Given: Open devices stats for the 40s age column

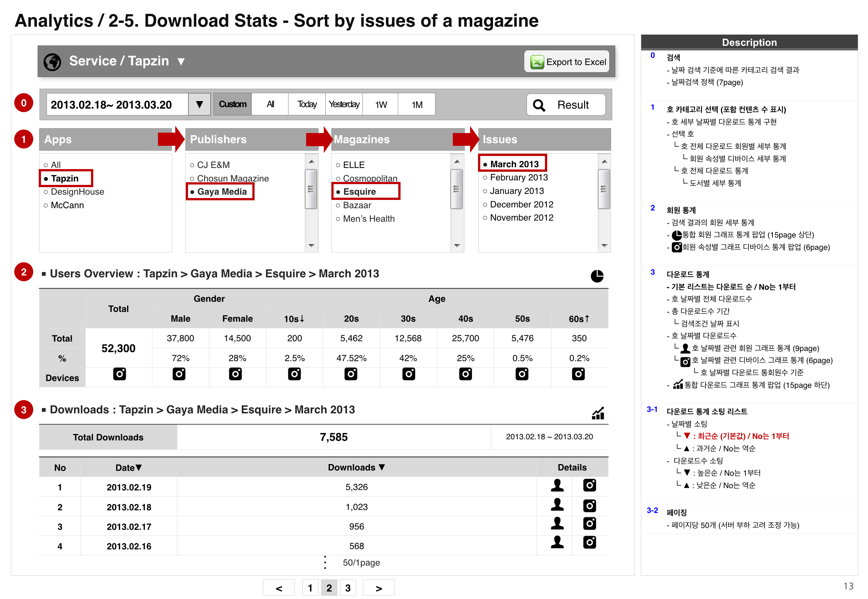Looking at the screenshot, I should [x=466, y=374].
